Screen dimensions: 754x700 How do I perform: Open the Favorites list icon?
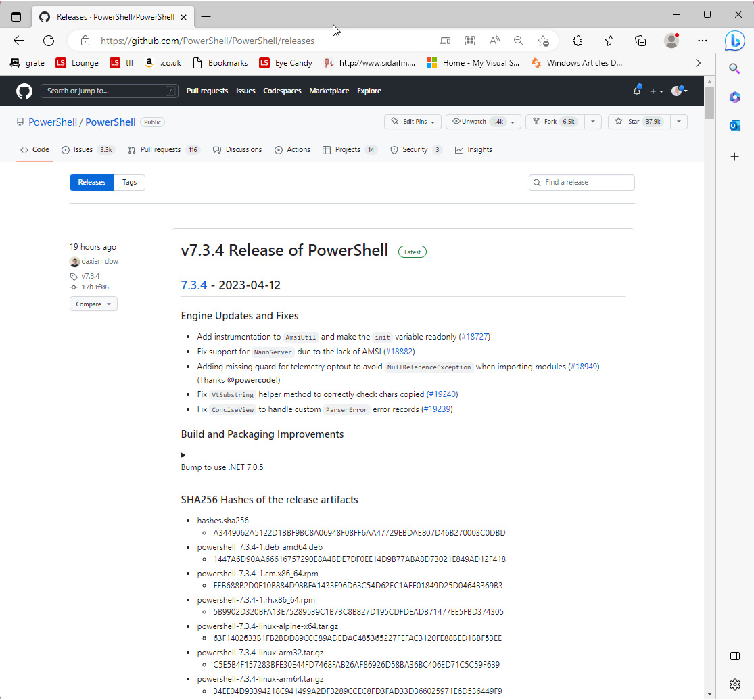611,41
